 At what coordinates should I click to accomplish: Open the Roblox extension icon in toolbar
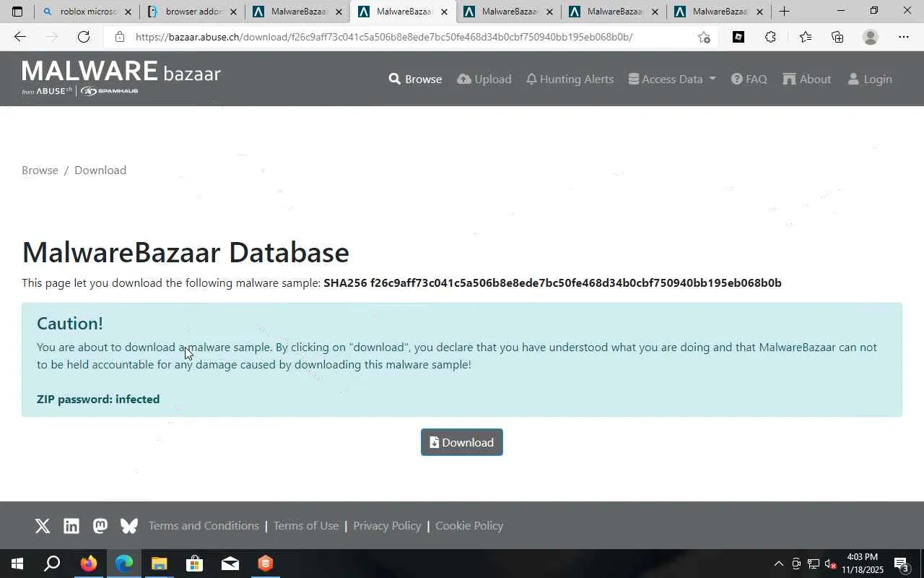(738, 37)
